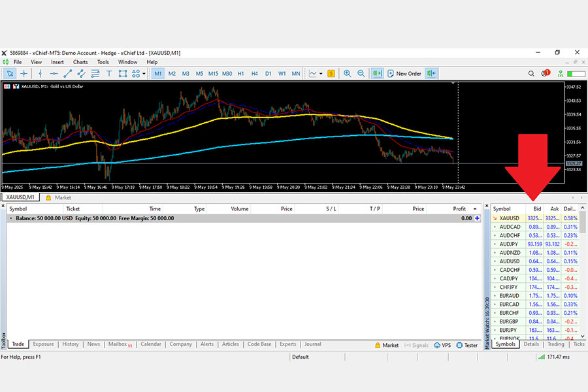The width and height of the screenshot is (588, 392).
Task: Select the arrow cursor tool
Action: [10, 74]
